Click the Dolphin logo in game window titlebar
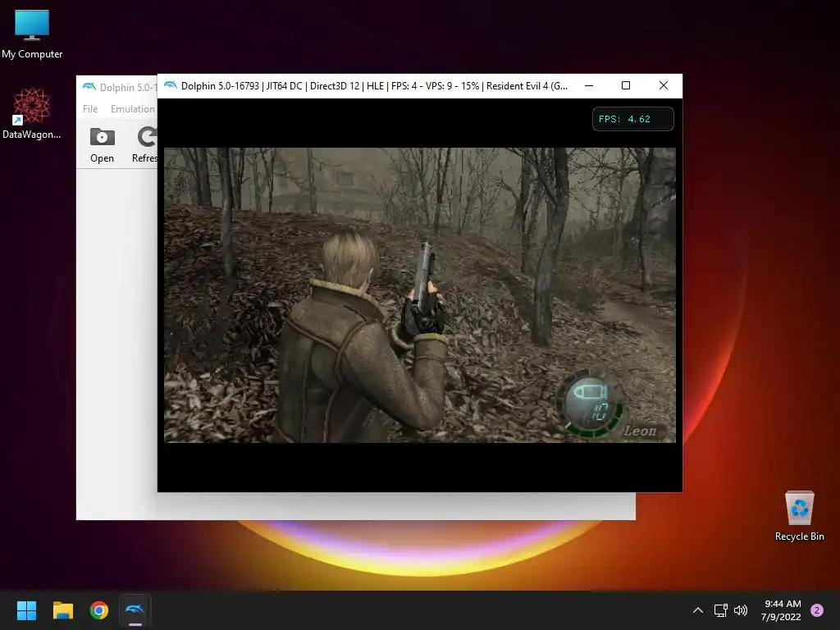 tap(171, 85)
